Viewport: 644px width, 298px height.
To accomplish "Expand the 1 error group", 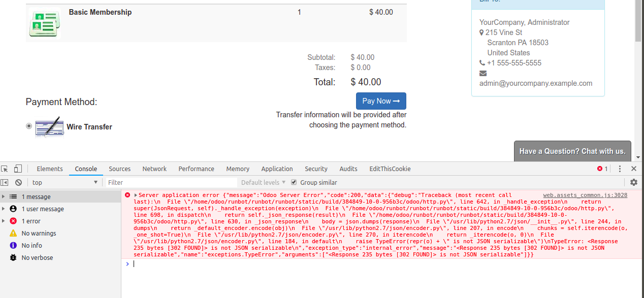I will pyautogui.click(x=4, y=221).
